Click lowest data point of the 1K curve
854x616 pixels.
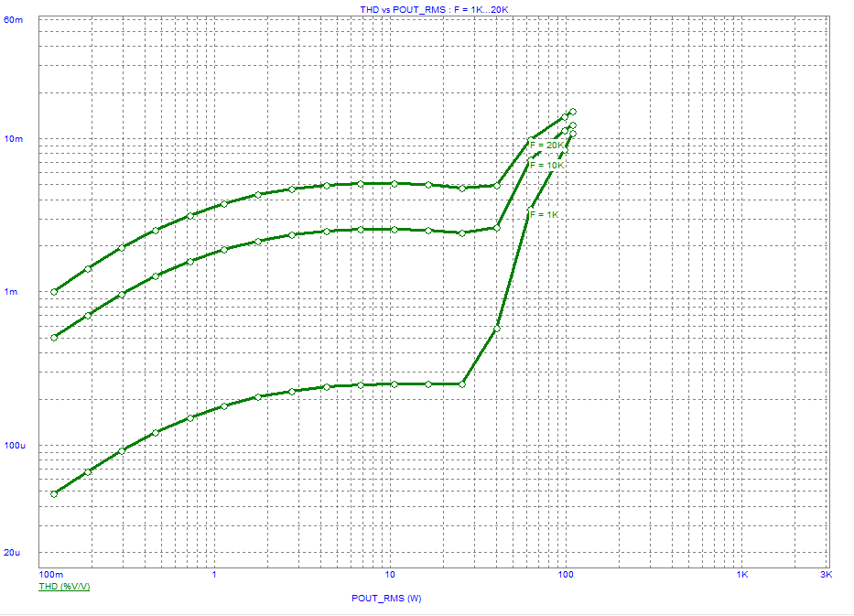coord(54,494)
